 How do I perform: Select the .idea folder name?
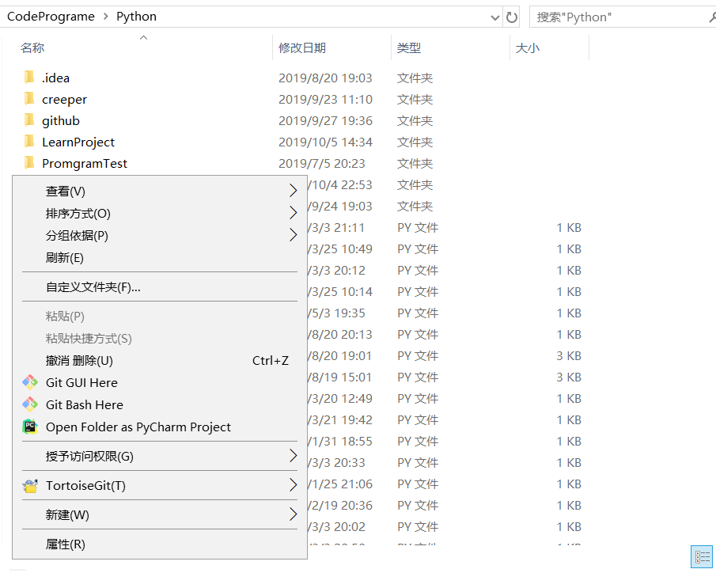(55, 78)
